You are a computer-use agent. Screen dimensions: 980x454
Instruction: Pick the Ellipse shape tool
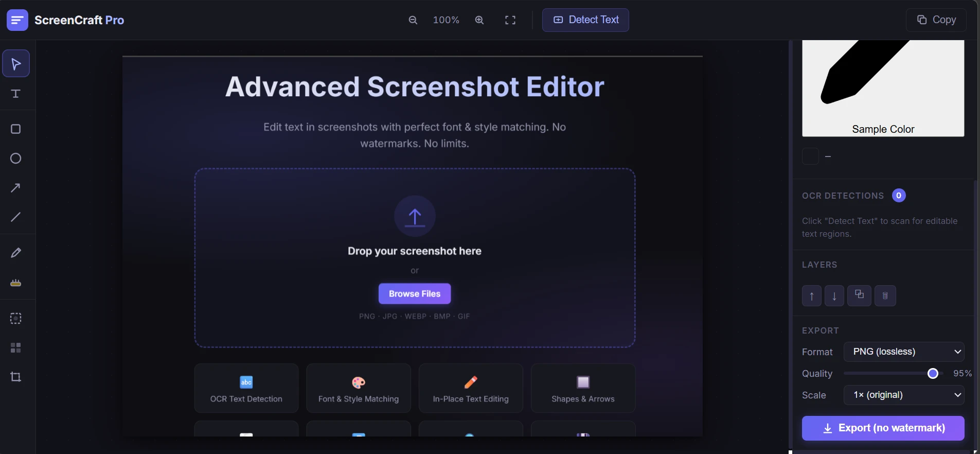16,159
